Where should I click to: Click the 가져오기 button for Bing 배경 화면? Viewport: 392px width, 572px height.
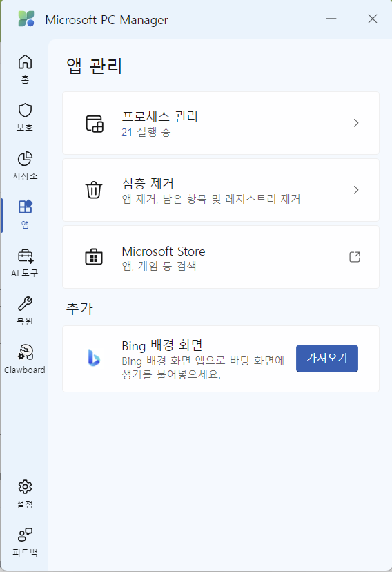pyautogui.click(x=327, y=359)
